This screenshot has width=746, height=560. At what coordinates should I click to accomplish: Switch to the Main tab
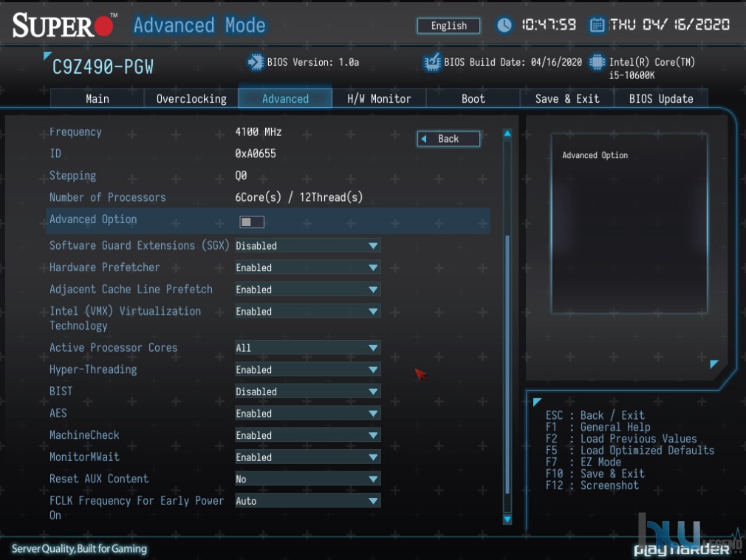[97, 98]
